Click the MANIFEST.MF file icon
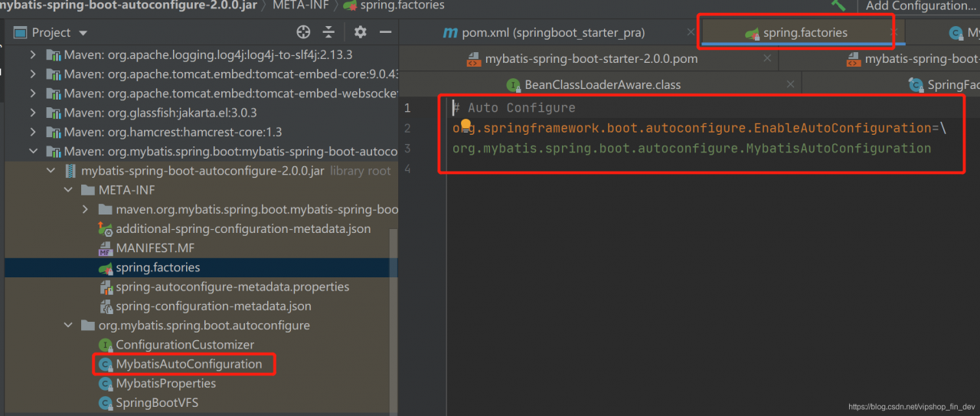 click(x=106, y=248)
